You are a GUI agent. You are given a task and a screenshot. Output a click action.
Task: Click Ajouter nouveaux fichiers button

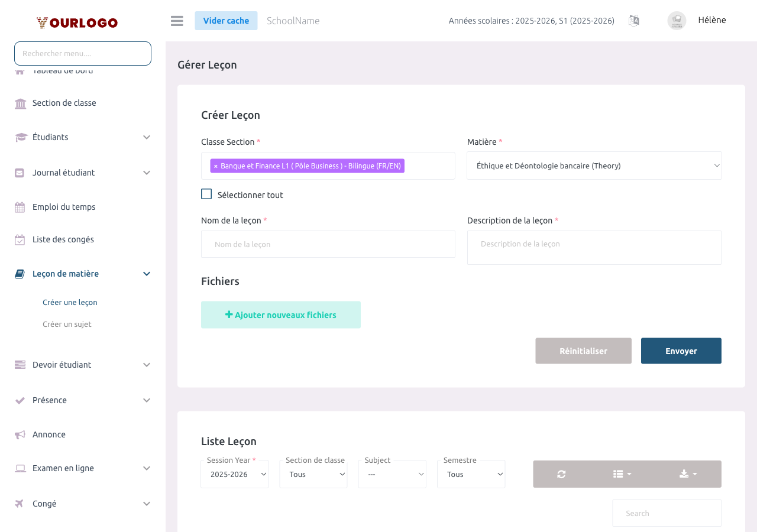(x=281, y=315)
